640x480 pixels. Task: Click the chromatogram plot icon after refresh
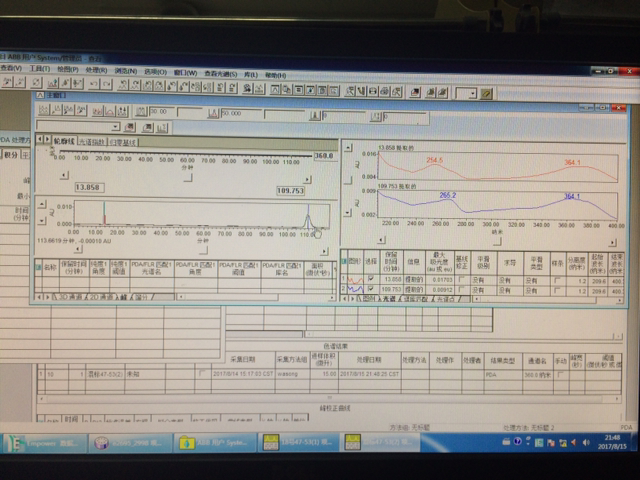[x=52, y=83]
